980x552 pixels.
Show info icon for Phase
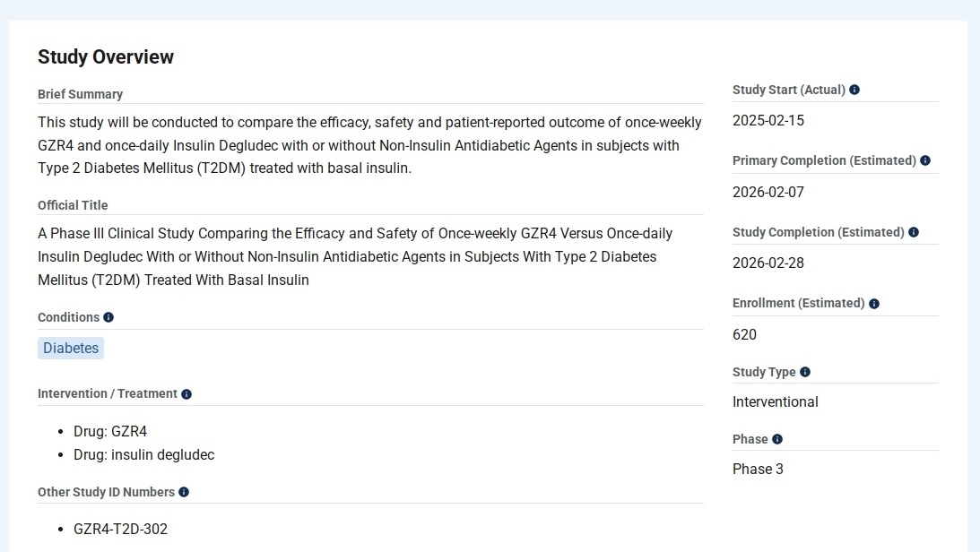pos(777,439)
